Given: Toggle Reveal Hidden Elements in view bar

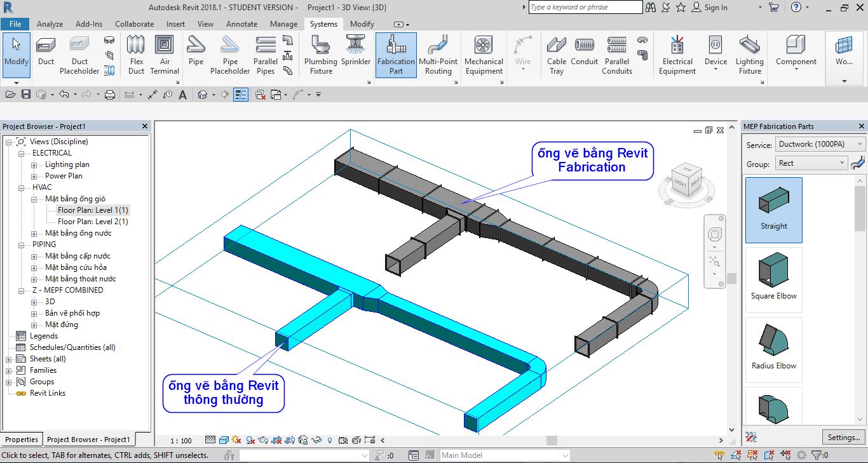Looking at the screenshot, I should 329,439.
